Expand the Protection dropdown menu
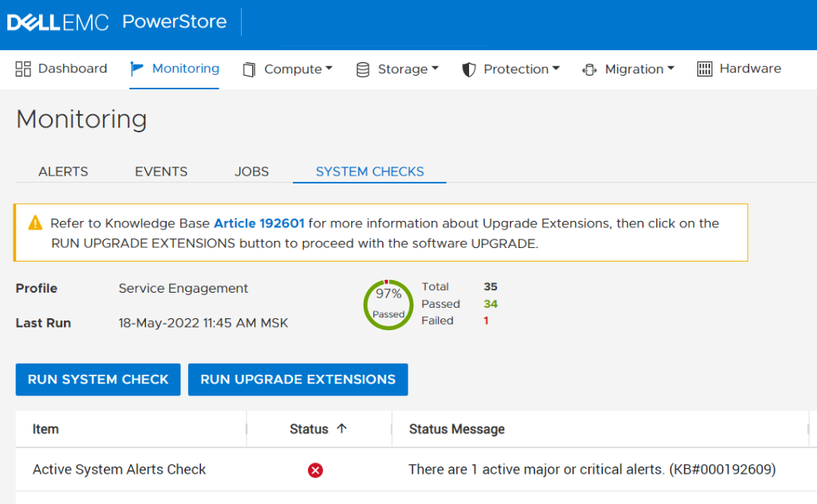817x504 pixels. click(x=556, y=69)
